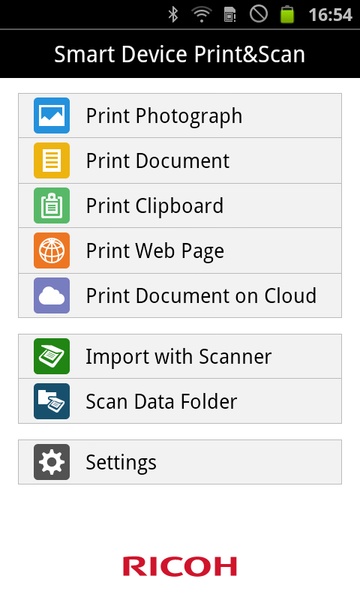Select Print Document on Cloud text

tap(201, 296)
